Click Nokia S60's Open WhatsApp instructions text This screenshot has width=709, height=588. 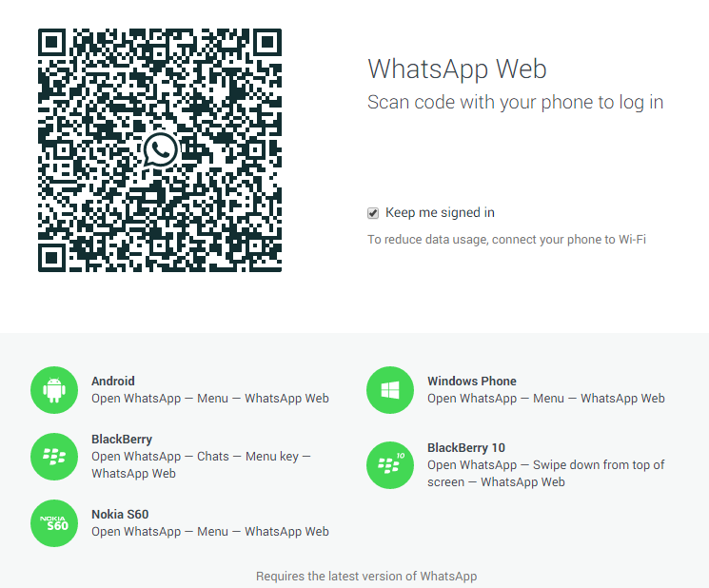(x=210, y=532)
